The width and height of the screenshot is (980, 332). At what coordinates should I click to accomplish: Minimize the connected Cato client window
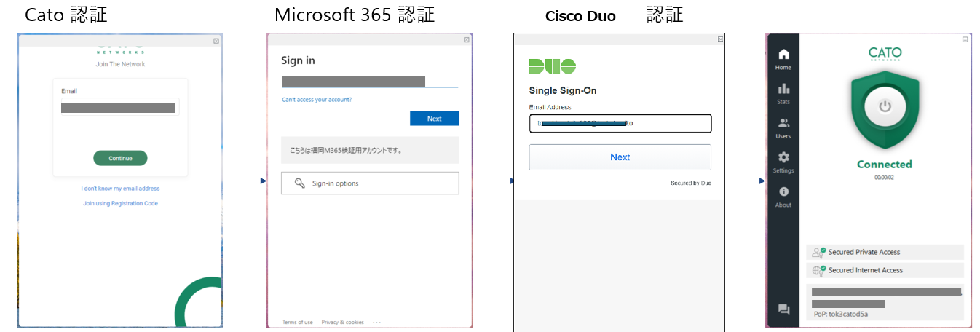pyautogui.click(x=965, y=39)
